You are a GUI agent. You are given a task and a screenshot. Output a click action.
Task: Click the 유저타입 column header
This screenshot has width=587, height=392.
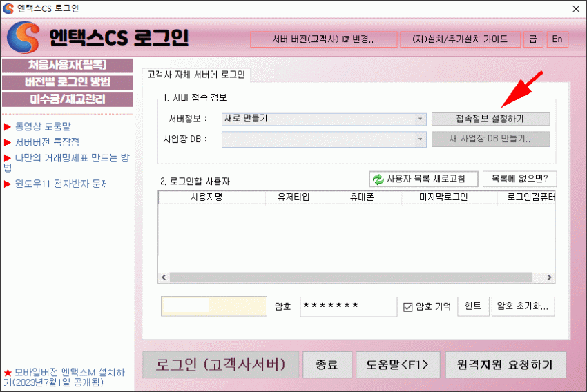click(x=300, y=197)
